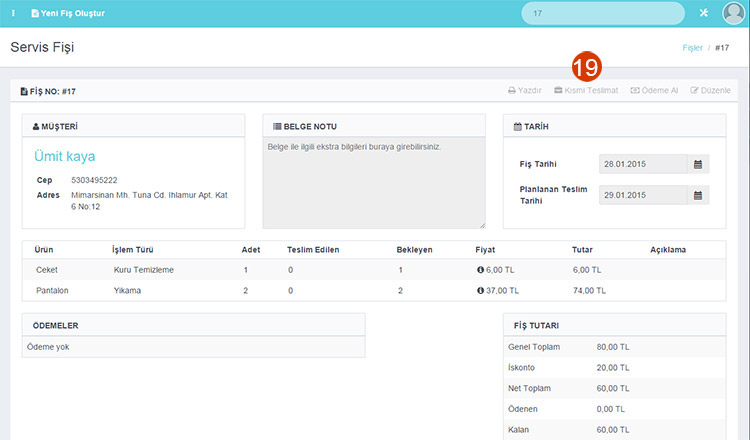Open customer Ümit kaya link
The height and width of the screenshot is (440, 750).
[65, 156]
